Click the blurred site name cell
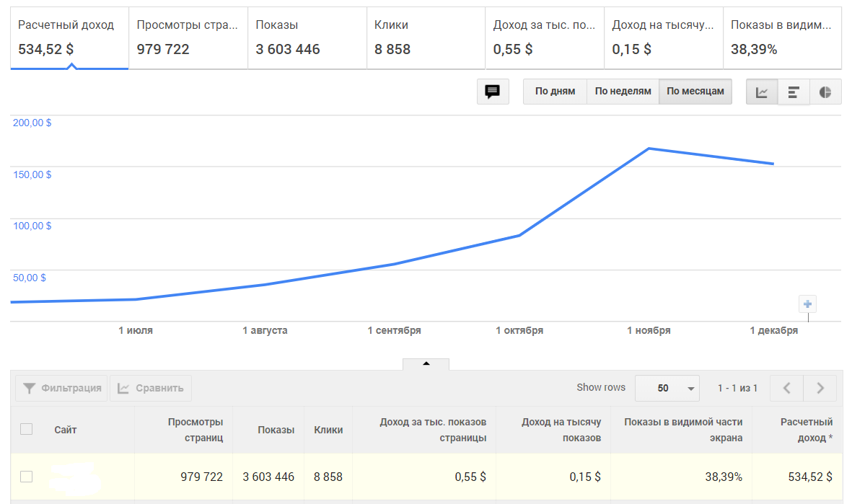The image size is (852, 504). coord(75,478)
